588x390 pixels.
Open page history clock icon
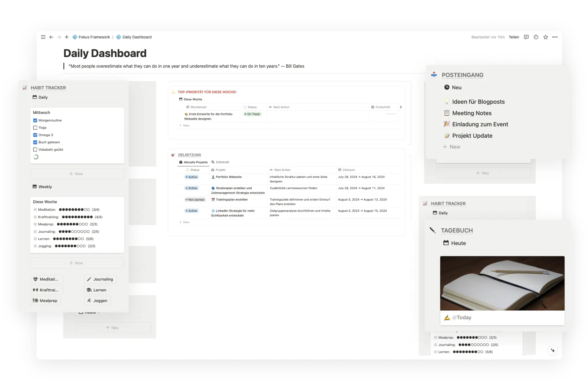[536, 37]
